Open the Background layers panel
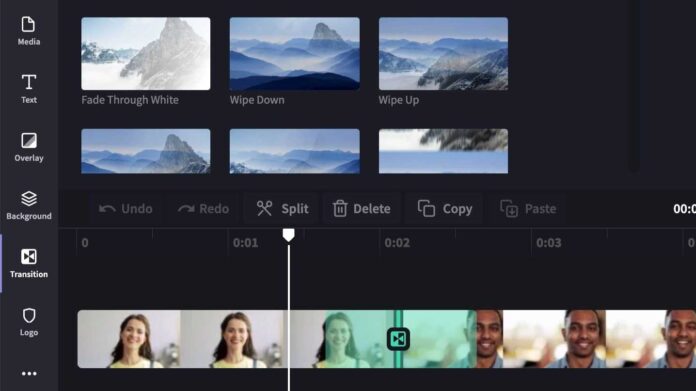This screenshot has height=391, width=696. (29, 205)
